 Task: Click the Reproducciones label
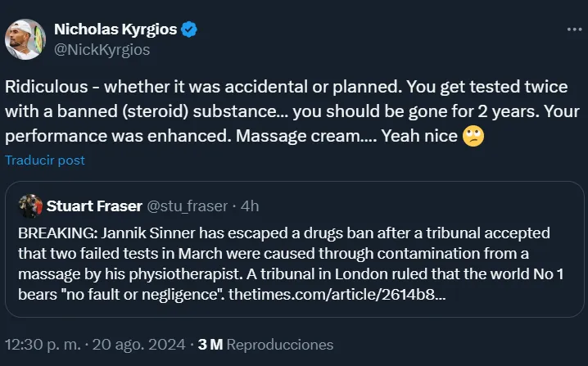coord(279,345)
